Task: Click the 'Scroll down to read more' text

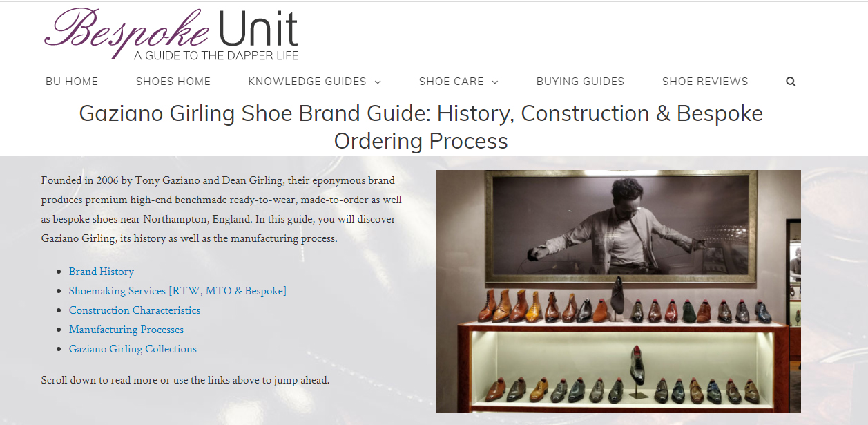Action: click(185, 380)
